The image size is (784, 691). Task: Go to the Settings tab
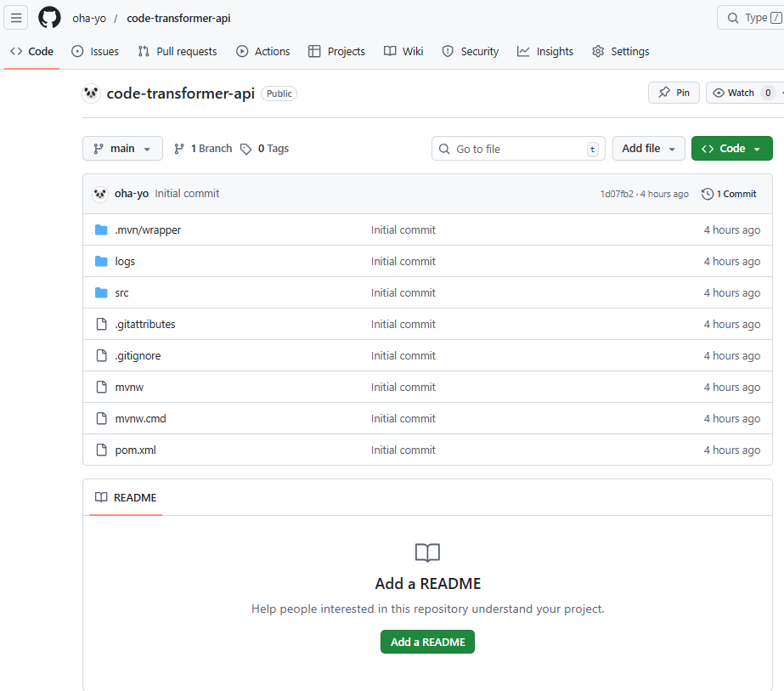[x=620, y=52]
